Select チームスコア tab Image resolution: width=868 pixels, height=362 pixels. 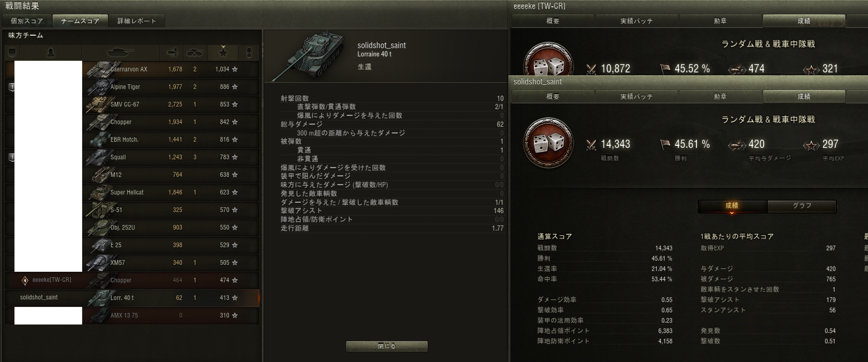coord(80,21)
